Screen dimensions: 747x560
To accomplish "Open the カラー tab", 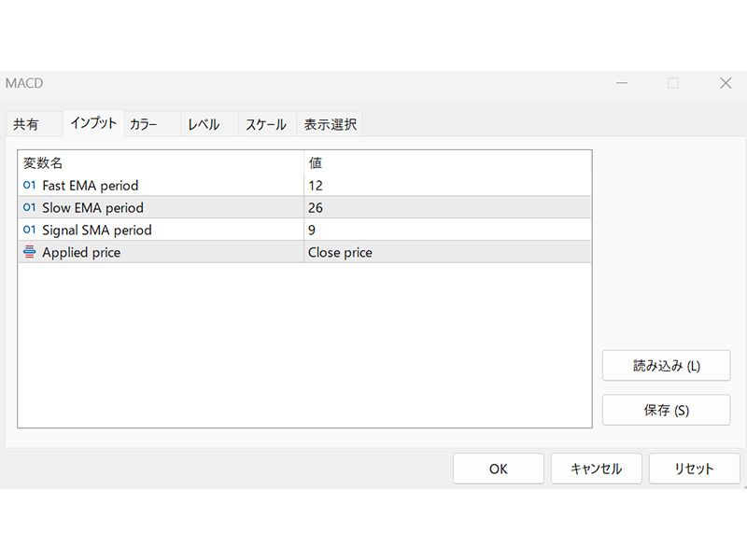I will click(143, 124).
